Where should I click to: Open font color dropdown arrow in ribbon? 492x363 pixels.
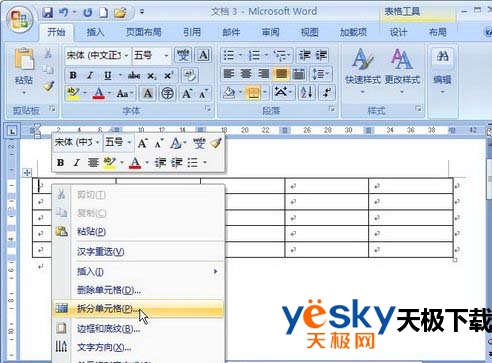tap(109, 94)
